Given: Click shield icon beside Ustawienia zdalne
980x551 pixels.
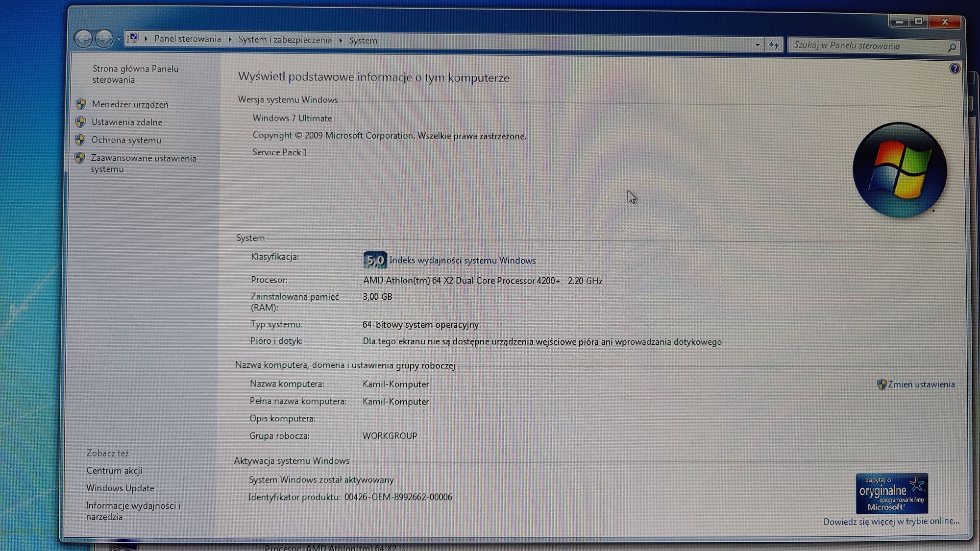Looking at the screenshot, I should [x=80, y=122].
